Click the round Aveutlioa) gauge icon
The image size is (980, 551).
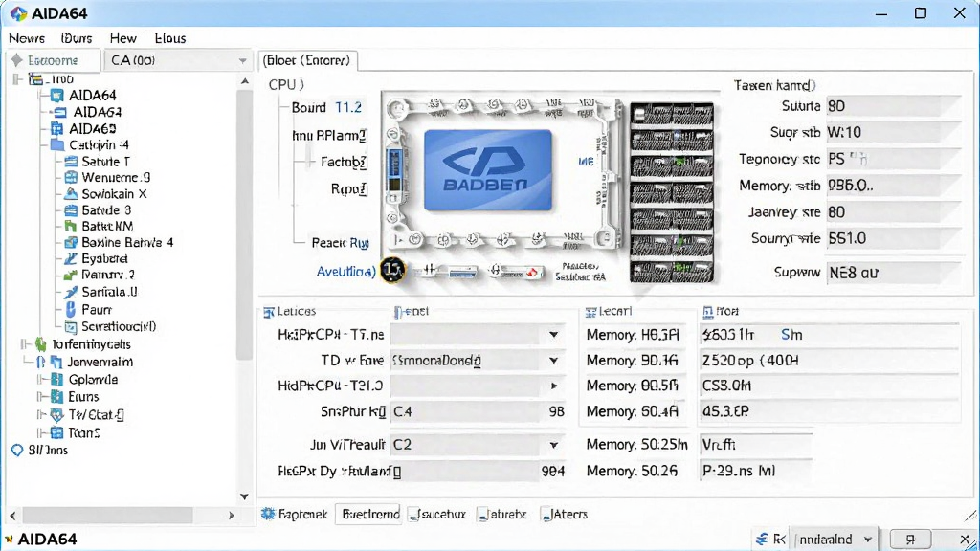393,270
